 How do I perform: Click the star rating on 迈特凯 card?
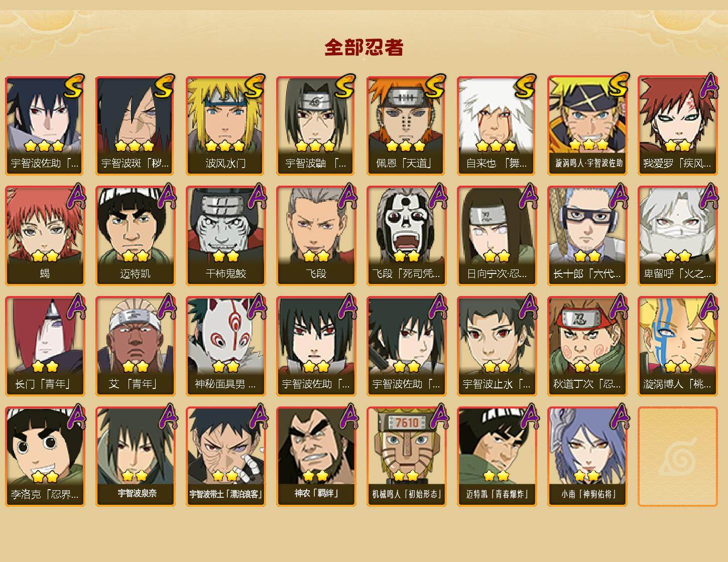[x=135, y=256]
